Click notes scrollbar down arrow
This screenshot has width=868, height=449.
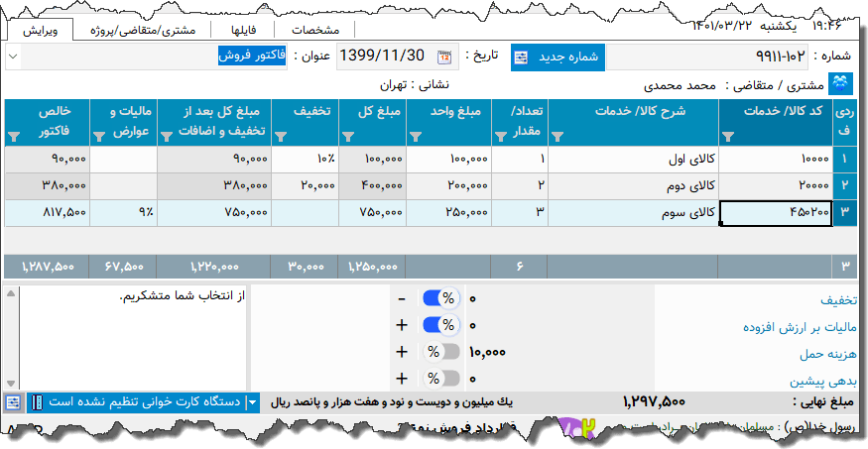11,383
